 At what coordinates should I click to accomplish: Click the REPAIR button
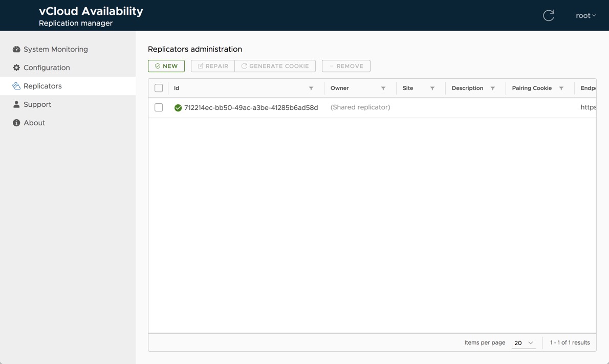click(x=213, y=66)
